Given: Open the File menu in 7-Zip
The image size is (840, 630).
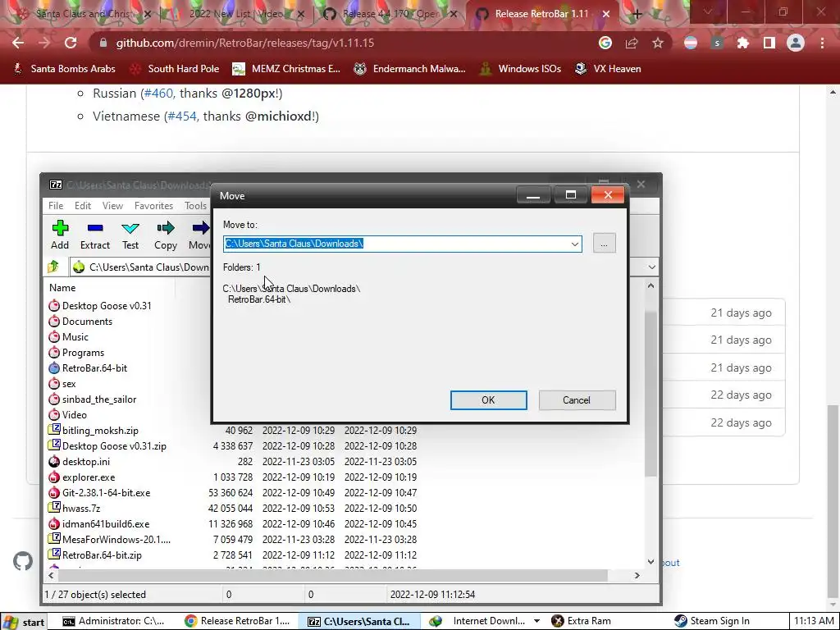Looking at the screenshot, I should (56, 206).
